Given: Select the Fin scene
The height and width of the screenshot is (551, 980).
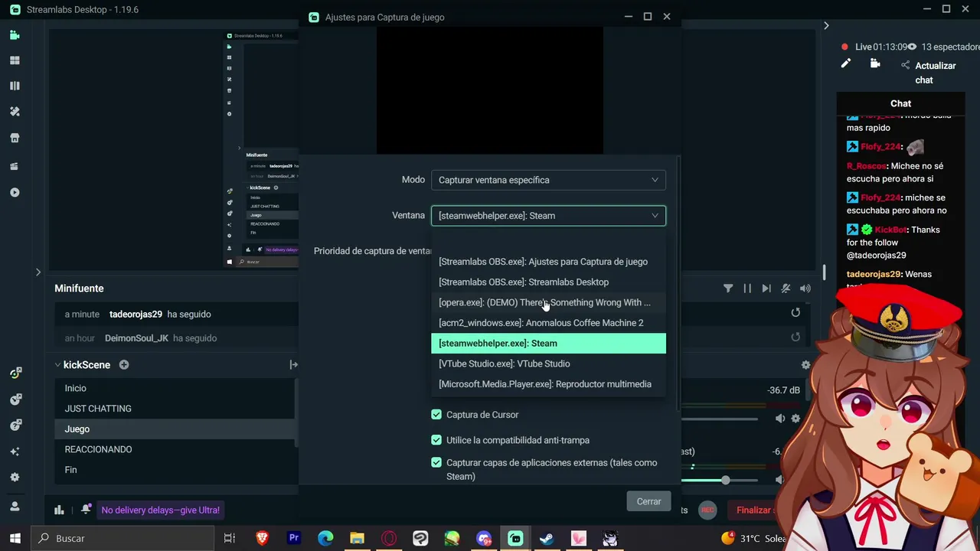Looking at the screenshot, I should point(175,470).
